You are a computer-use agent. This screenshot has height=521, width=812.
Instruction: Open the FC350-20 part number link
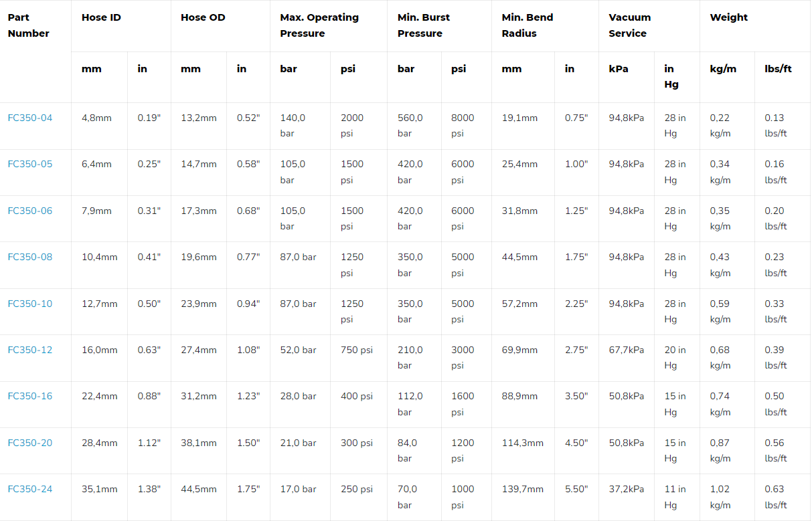point(30,443)
